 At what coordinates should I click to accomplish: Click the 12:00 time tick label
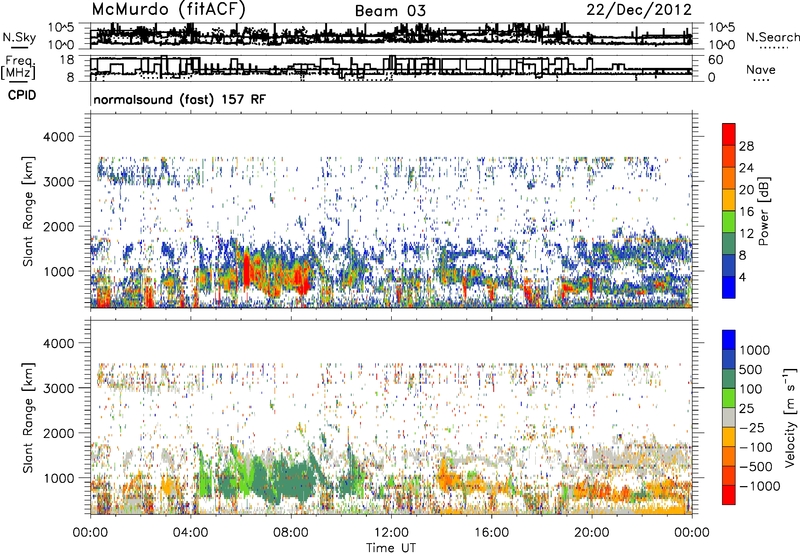pyautogui.click(x=391, y=533)
